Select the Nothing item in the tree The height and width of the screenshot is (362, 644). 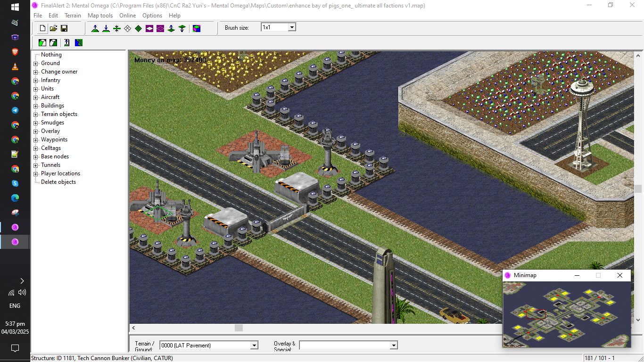[x=51, y=55]
